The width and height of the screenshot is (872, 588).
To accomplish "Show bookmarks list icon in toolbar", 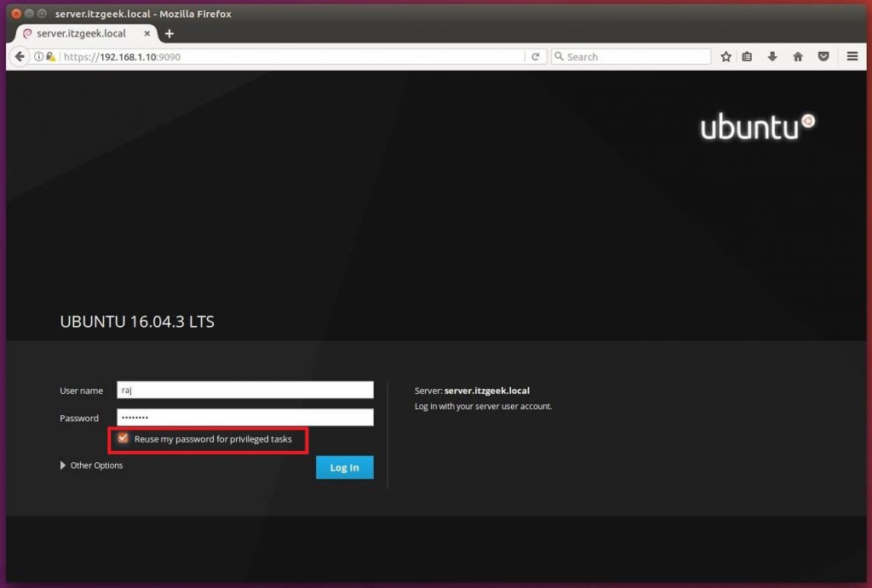I will (x=747, y=57).
